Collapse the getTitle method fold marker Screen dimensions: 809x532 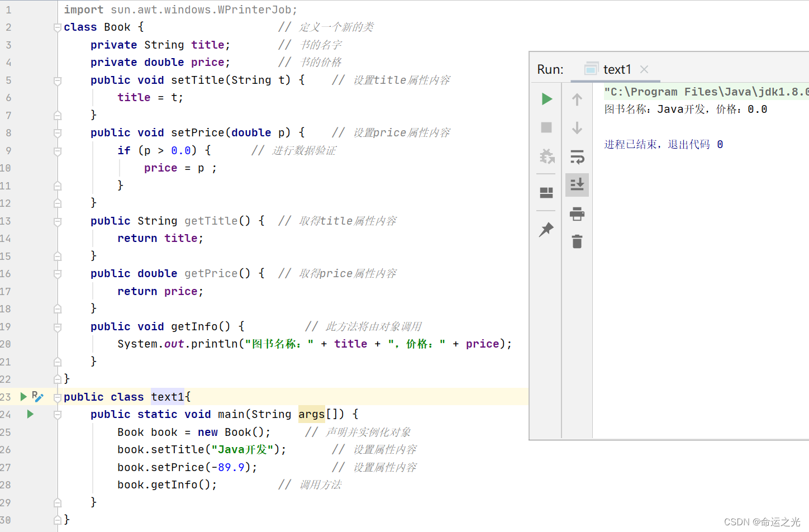pyautogui.click(x=58, y=221)
